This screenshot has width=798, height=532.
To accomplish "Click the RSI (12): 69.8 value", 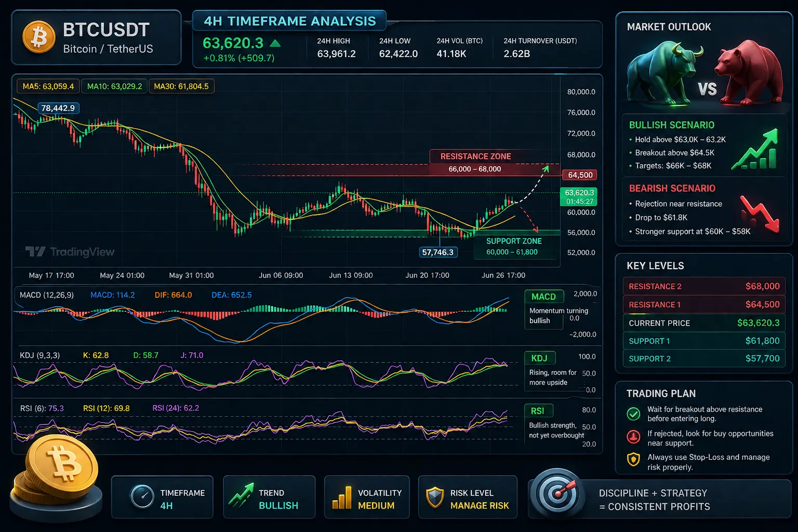I will tap(106, 408).
